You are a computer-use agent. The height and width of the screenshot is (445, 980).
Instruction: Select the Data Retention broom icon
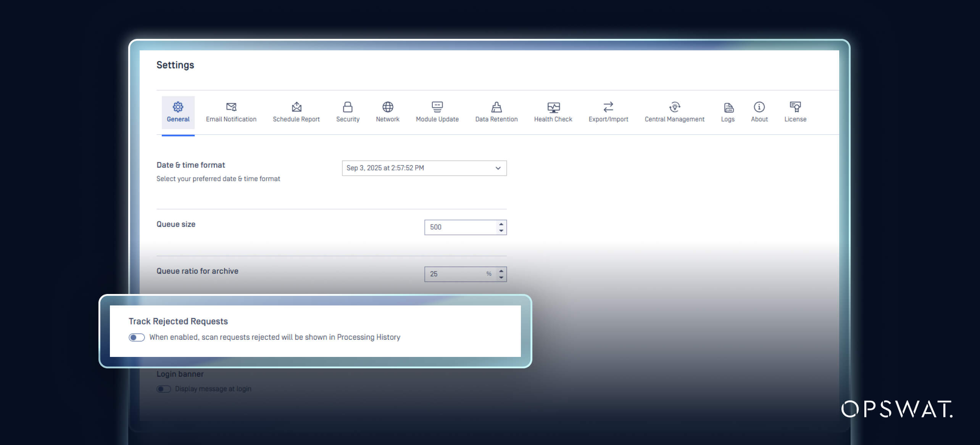[496, 107]
